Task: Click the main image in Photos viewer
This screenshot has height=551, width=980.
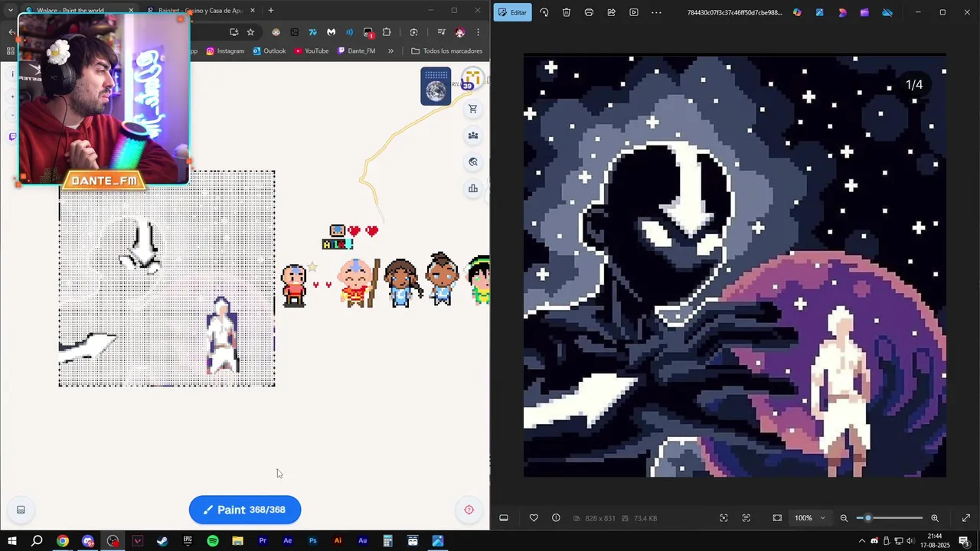Action: coord(735,266)
